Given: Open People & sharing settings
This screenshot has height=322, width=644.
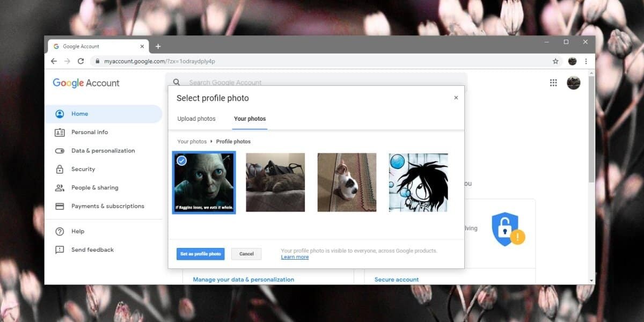Looking at the screenshot, I should point(94,187).
